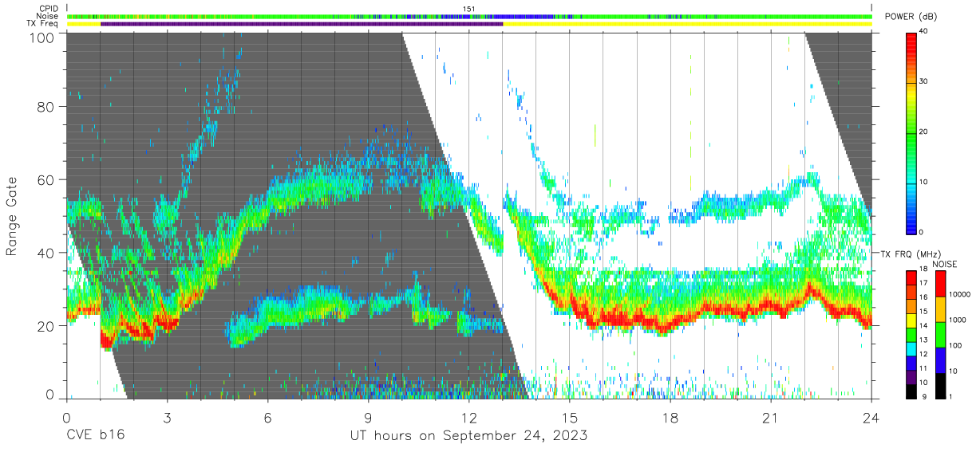Click the CVE b16 radar label
The height and width of the screenshot is (452, 980).
(x=95, y=436)
